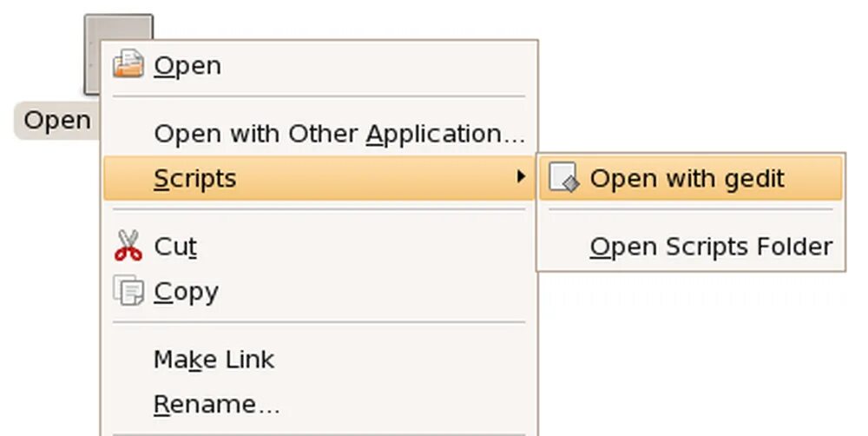Click the gray file icon behind the menu
The height and width of the screenshot is (436, 868).
click(119, 28)
